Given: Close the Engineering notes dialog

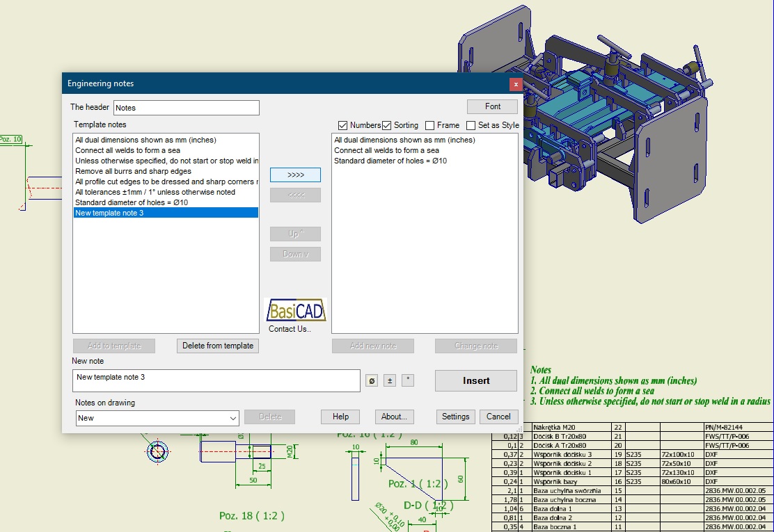Looking at the screenshot, I should [515, 83].
